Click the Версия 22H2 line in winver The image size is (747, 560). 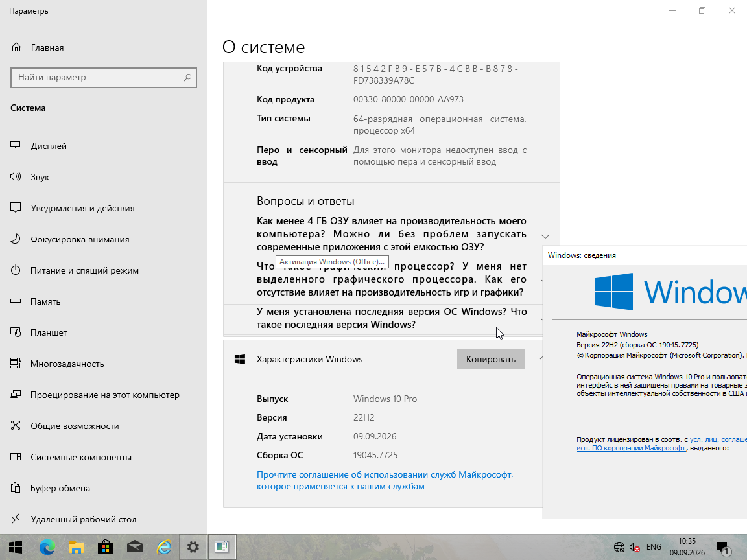(637, 345)
